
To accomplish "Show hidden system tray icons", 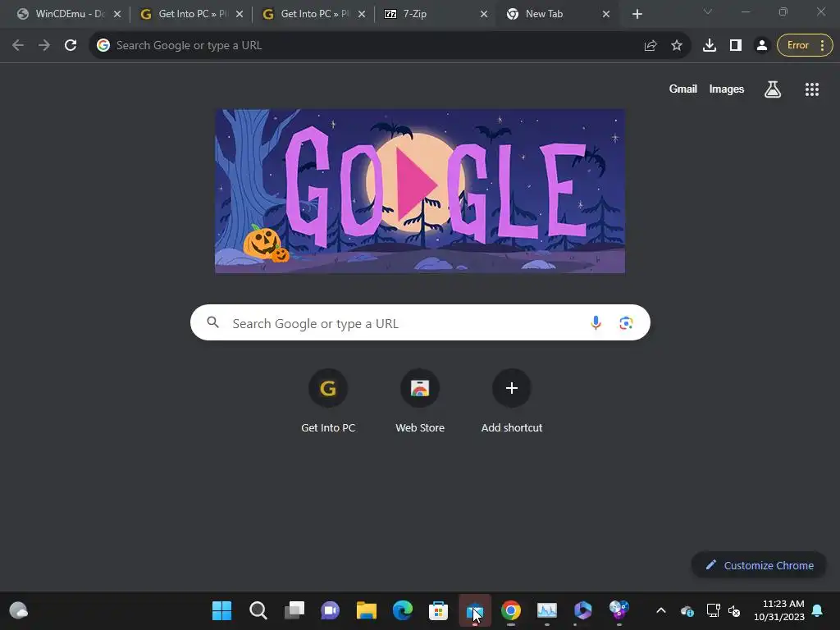I will (661, 610).
